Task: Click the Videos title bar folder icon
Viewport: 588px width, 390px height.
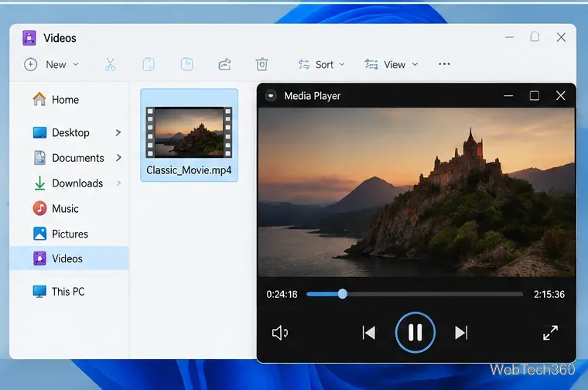Action: click(29, 38)
